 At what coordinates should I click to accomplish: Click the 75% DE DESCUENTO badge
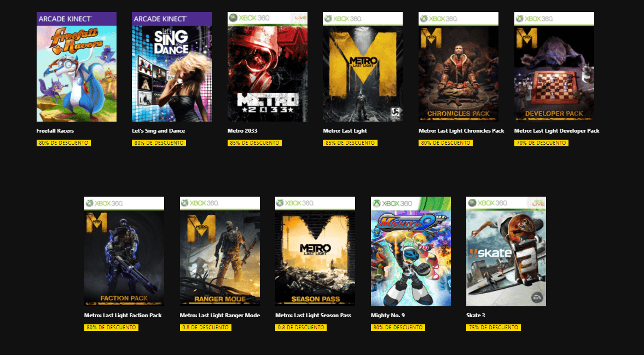tap(493, 328)
